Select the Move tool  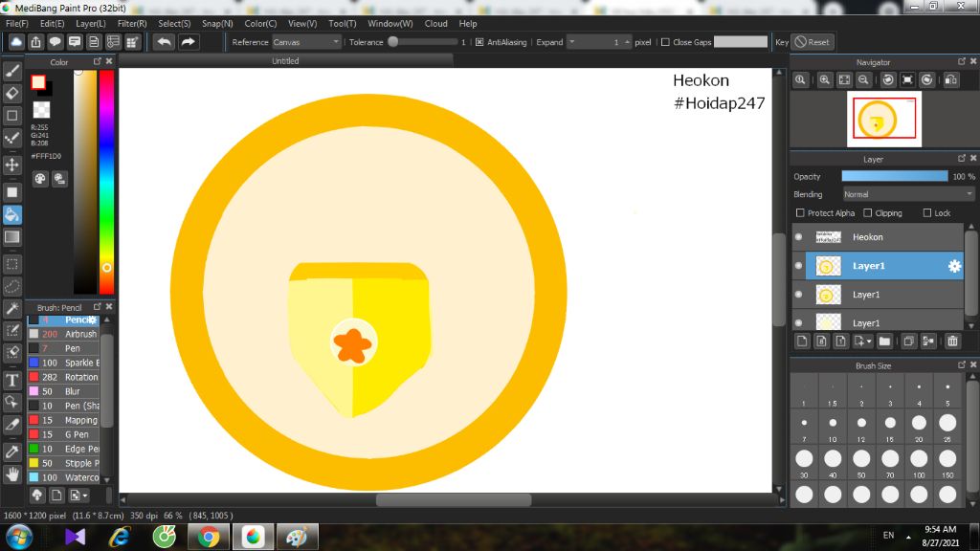11,165
